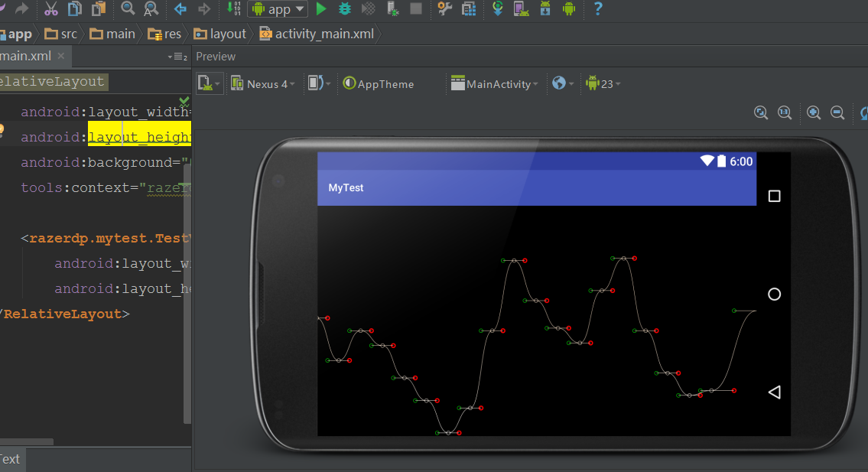
Task: Open Replace using the magnifier-A icon
Action: tap(151, 8)
